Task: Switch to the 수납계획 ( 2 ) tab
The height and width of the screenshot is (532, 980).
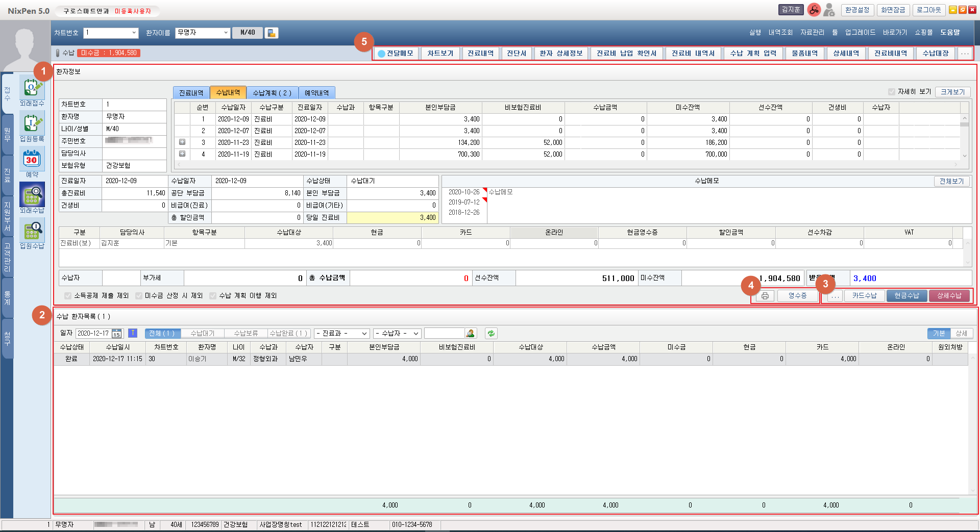Action: pyautogui.click(x=272, y=93)
